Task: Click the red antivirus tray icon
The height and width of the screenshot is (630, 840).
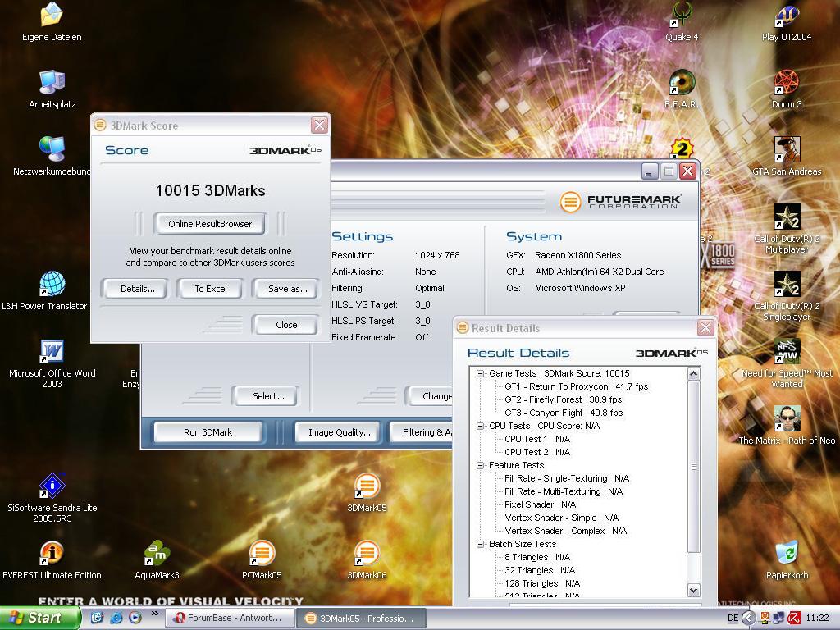Action: (x=794, y=618)
